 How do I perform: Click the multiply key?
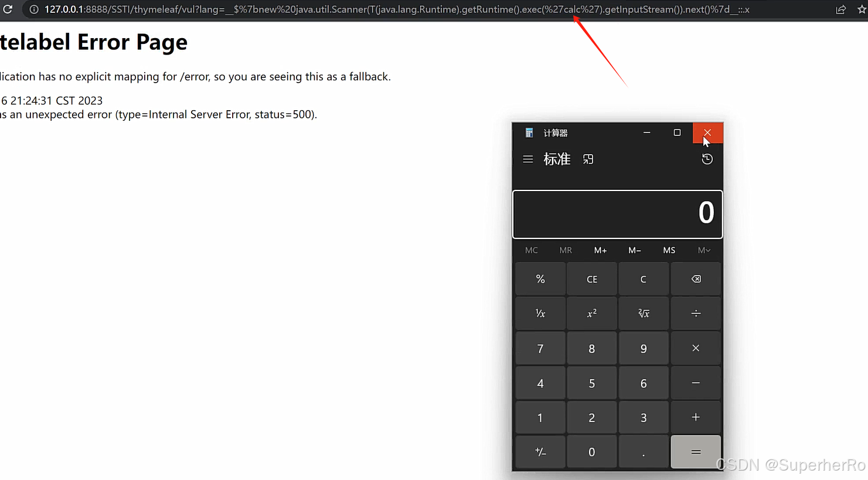pyautogui.click(x=696, y=348)
